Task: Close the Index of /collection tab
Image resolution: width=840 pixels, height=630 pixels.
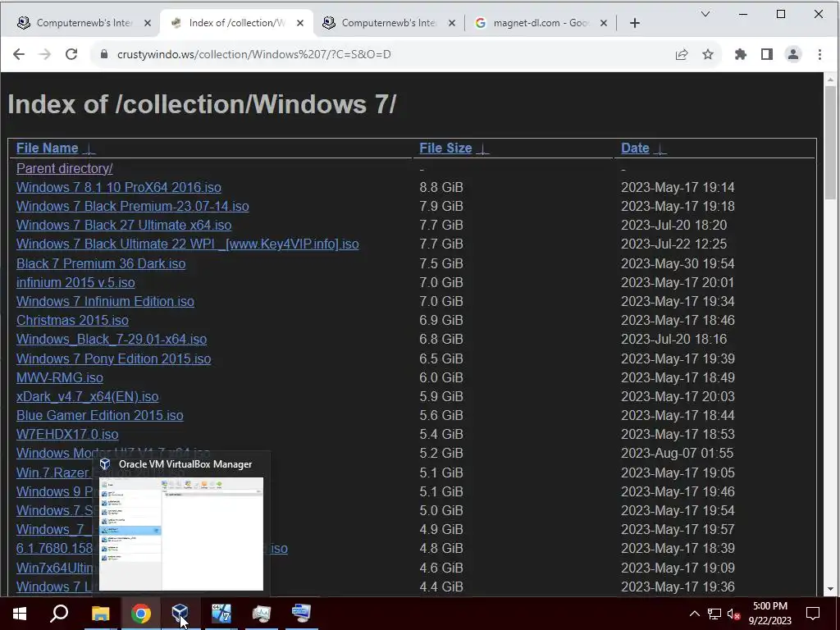Action: point(300,23)
